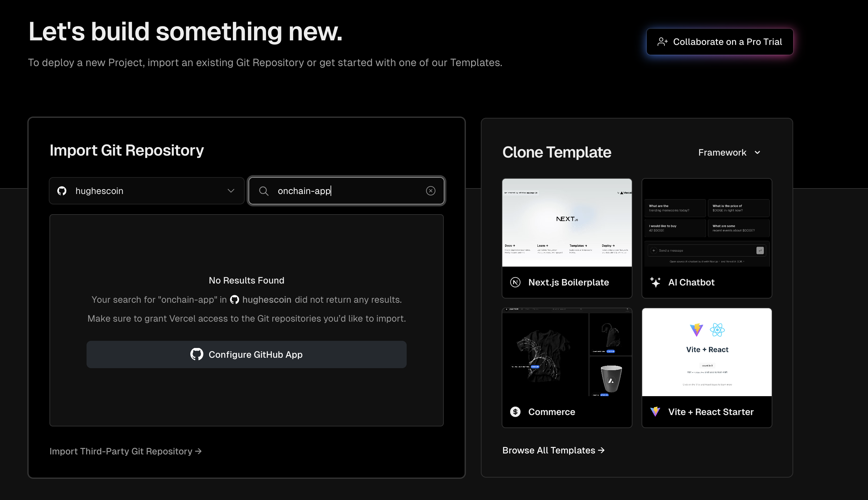Click the bold hughescoin name in no-results message
The image size is (868, 500).
coord(267,299)
